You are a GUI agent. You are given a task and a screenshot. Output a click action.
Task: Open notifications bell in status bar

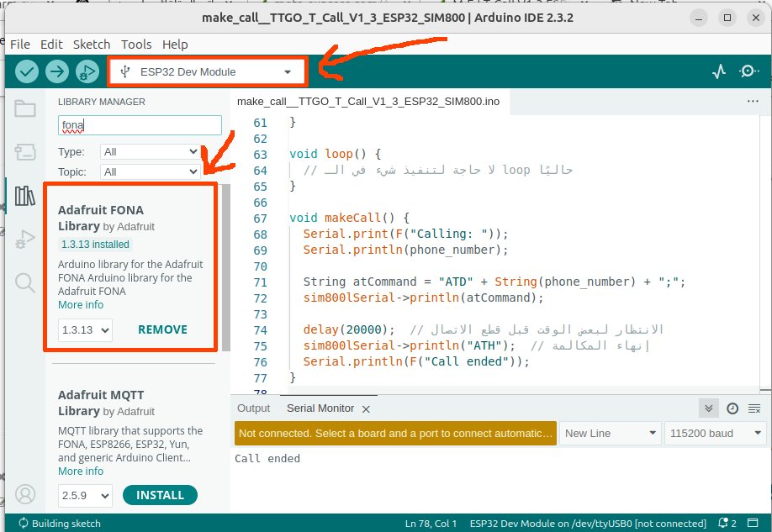[727, 523]
